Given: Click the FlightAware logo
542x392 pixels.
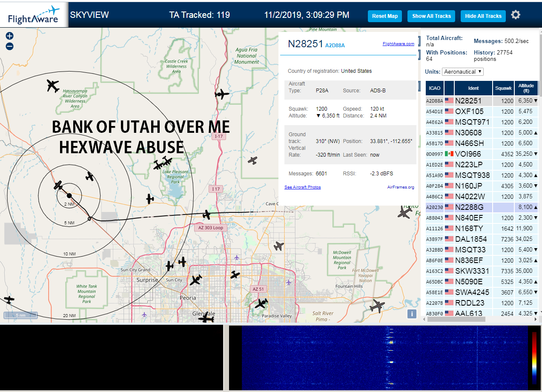Looking at the screenshot, I should point(34,14).
